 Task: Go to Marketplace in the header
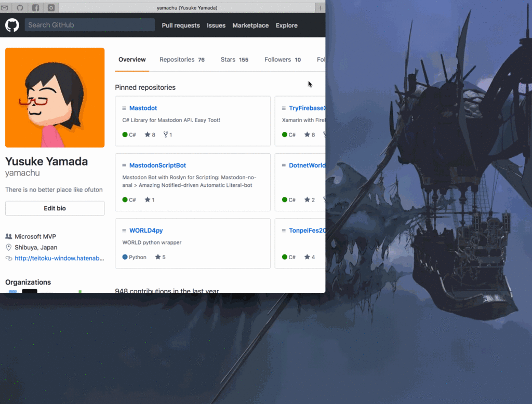tap(250, 25)
